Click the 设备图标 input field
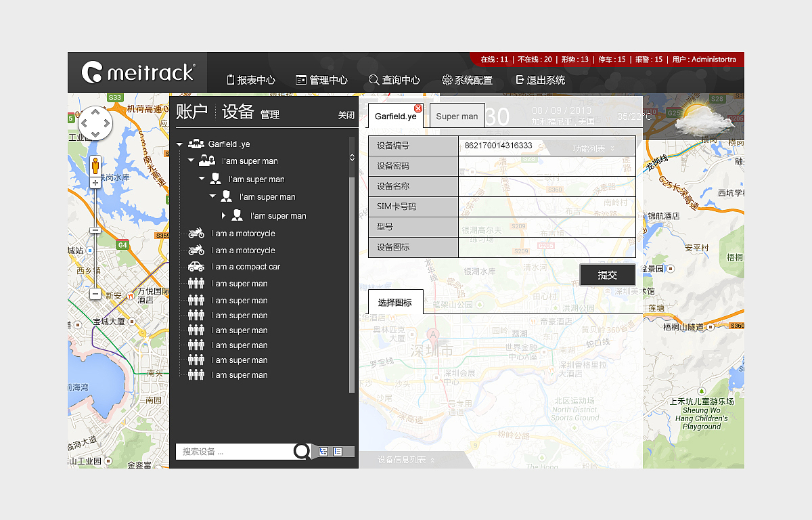 [547, 247]
